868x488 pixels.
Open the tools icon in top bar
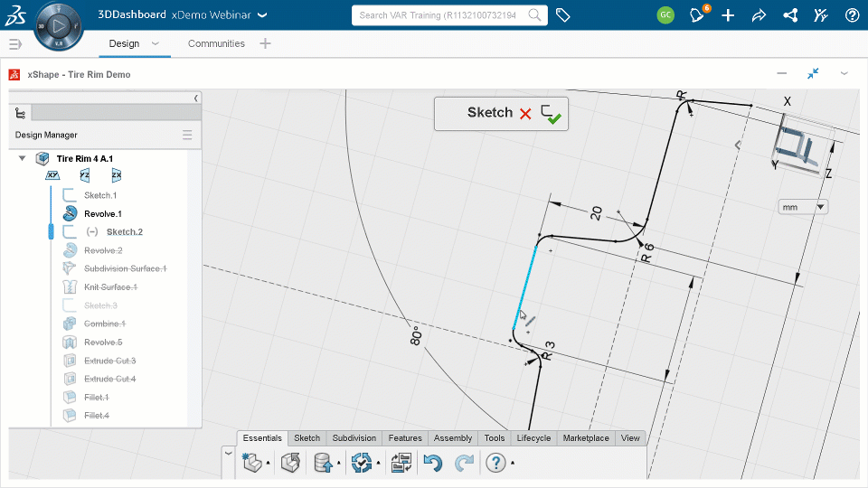[820, 15]
